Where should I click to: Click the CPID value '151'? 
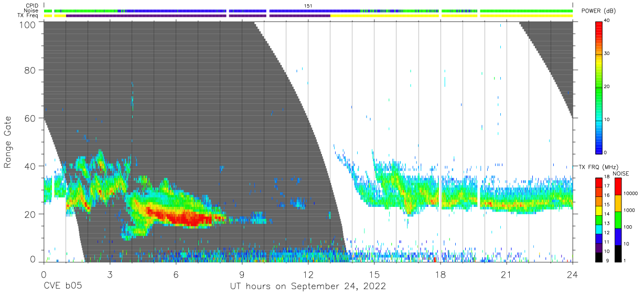point(308,6)
